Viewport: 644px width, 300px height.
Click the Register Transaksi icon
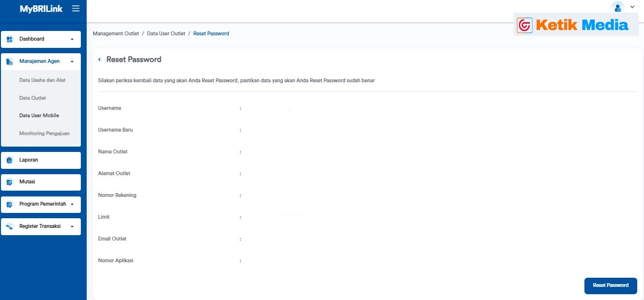pyautogui.click(x=9, y=226)
